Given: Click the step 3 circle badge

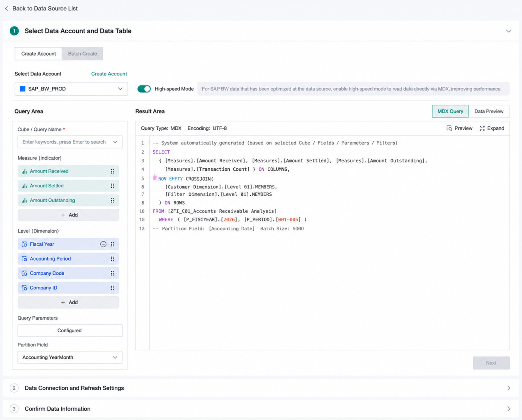Looking at the screenshot, I should click(x=14, y=409).
